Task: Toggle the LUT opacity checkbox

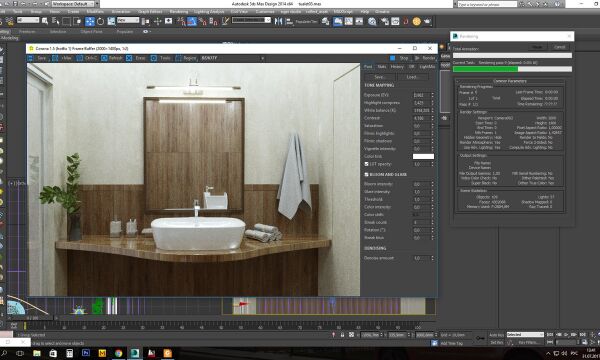Action: tap(367, 164)
